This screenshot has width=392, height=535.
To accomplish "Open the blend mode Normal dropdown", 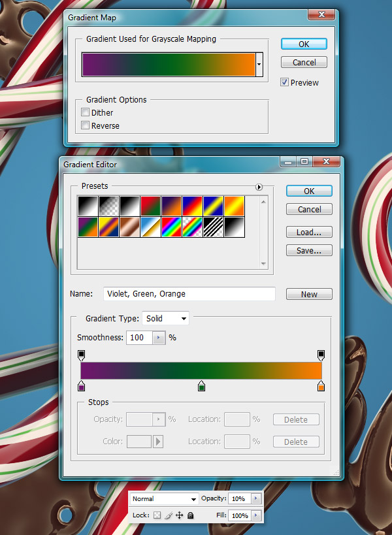I will tap(165, 499).
